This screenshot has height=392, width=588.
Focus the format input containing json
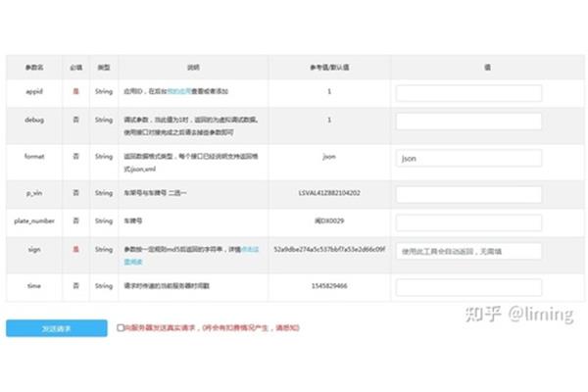(x=468, y=159)
